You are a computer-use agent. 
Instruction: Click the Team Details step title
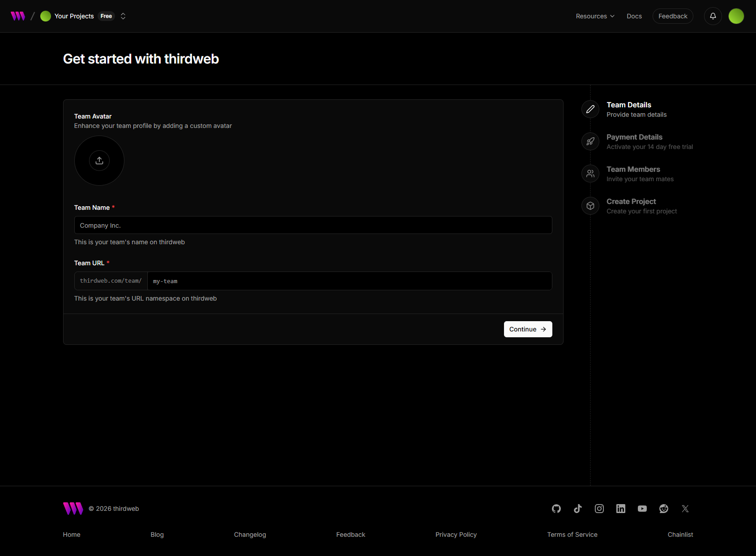pos(629,105)
